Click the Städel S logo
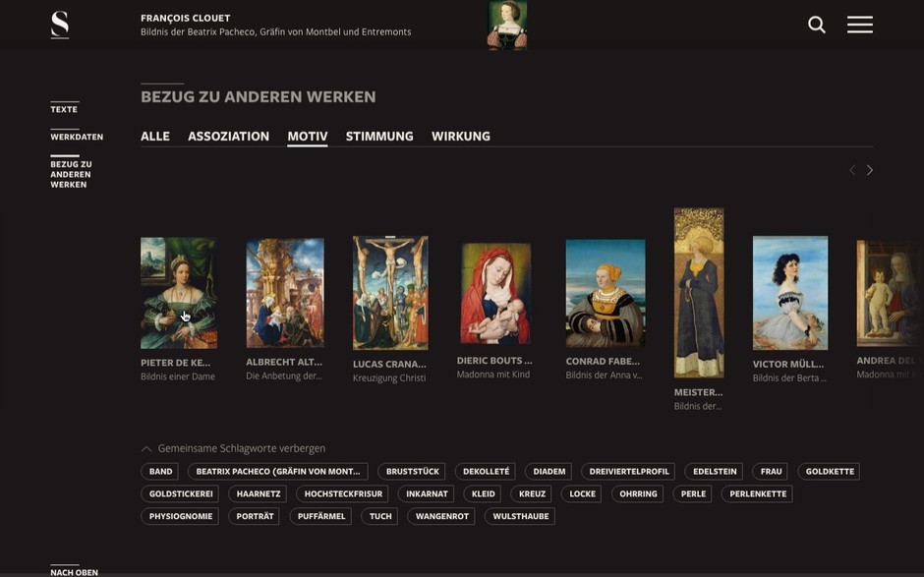Viewport: 924px width, 577px height. [60, 25]
